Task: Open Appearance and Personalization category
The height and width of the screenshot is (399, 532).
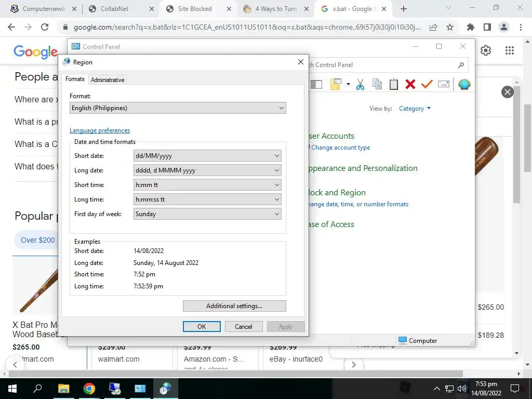Action: tap(363, 168)
